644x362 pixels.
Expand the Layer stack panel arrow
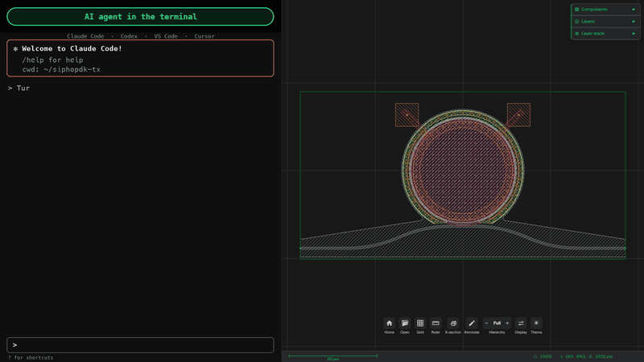tap(634, 34)
